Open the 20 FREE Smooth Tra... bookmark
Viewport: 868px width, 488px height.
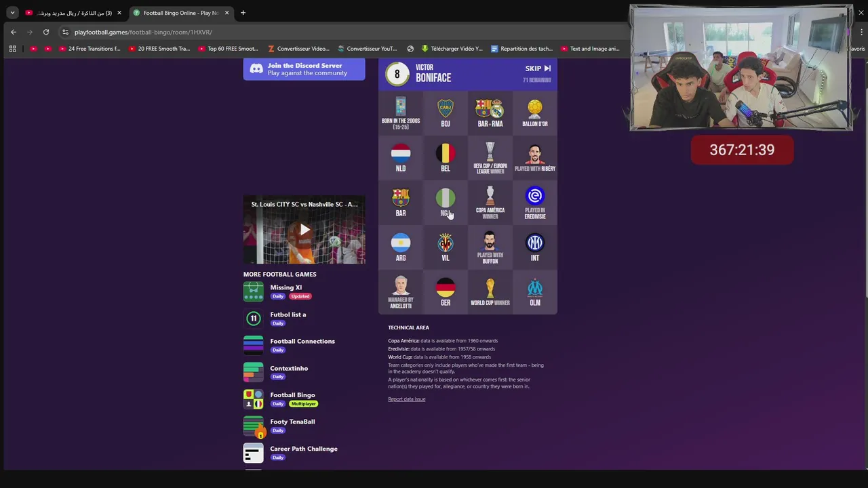click(x=159, y=49)
